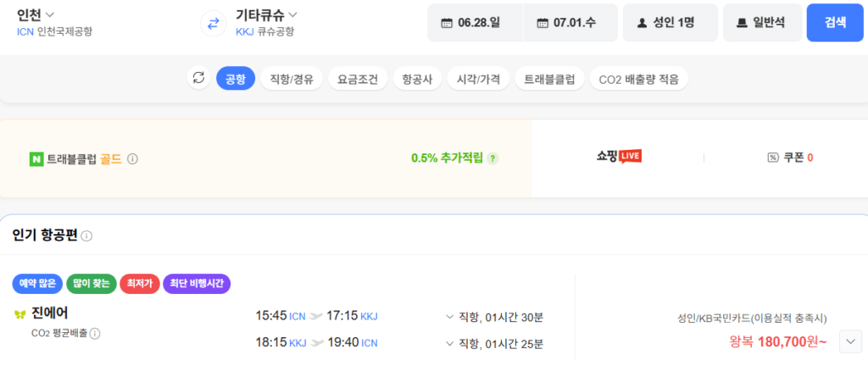Click the CO2 평균배출 info icon

pos(95,333)
